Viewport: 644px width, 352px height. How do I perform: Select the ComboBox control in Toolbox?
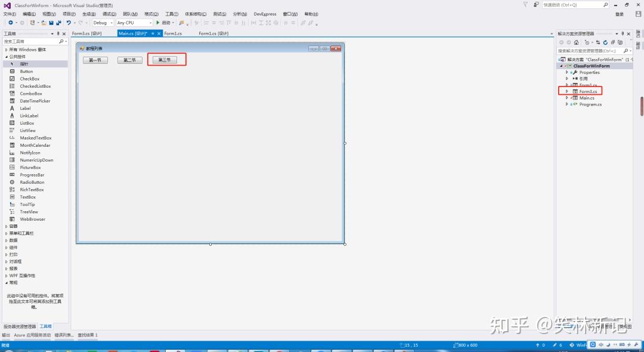pos(35,94)
